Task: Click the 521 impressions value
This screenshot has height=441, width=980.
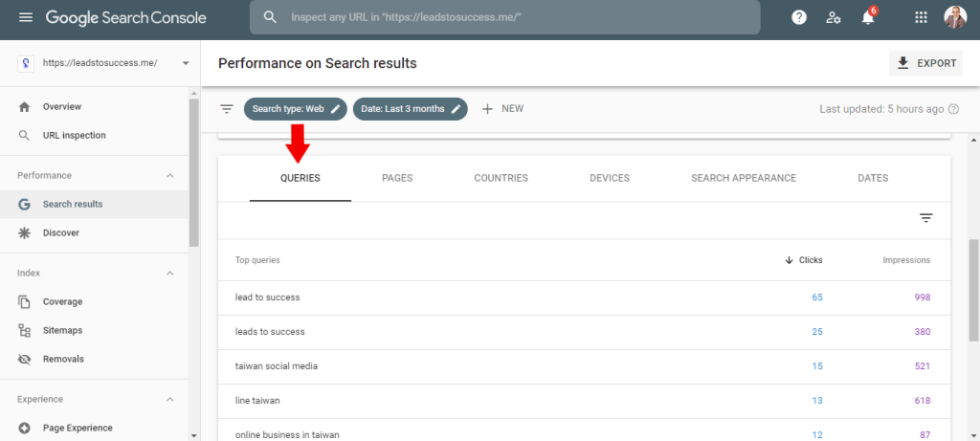Action: [923, 366]
